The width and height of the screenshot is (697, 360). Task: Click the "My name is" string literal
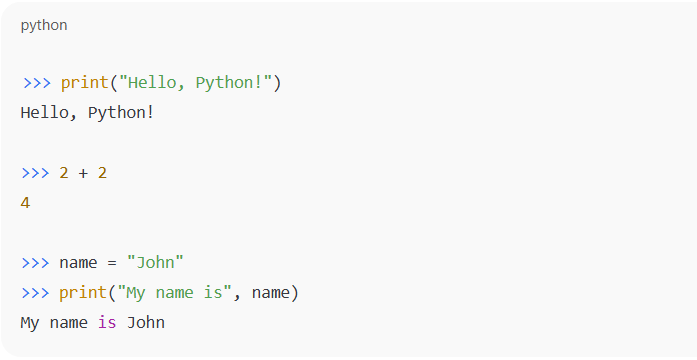175,292
